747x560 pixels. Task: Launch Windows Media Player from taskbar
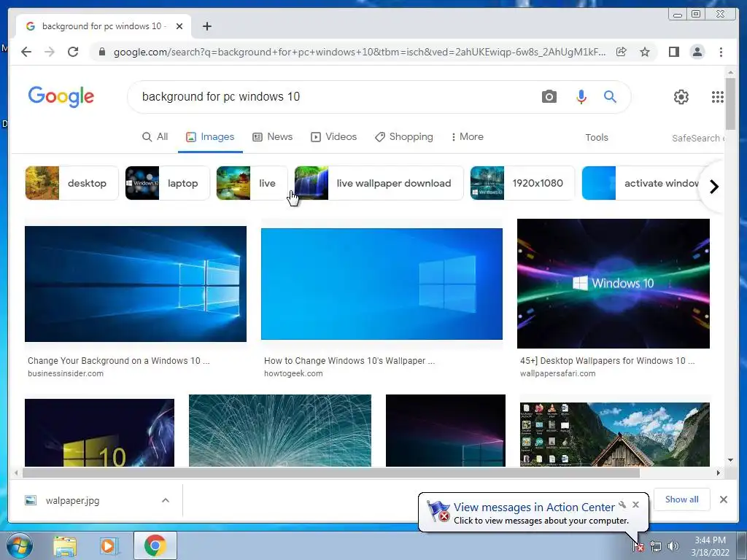(x=108, y=546)
